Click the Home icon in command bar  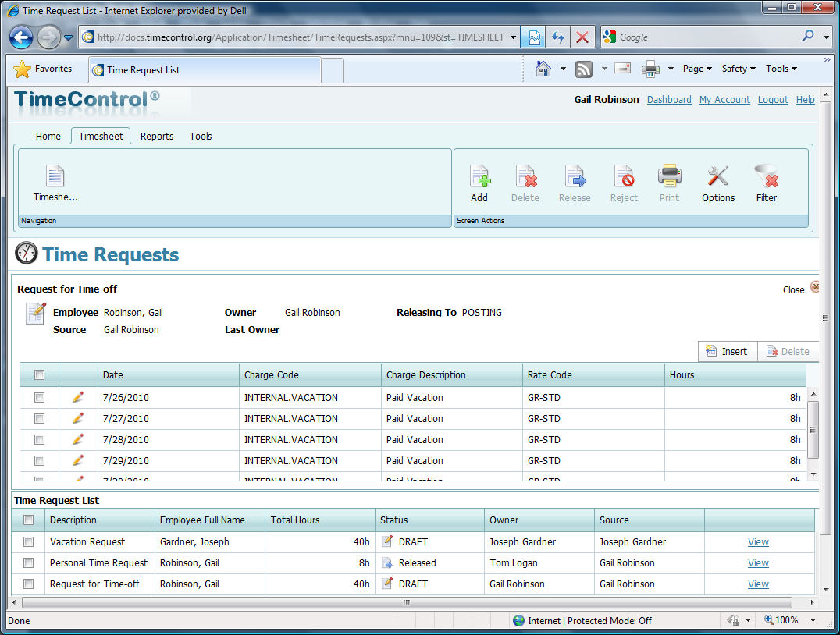pyautogui.click(x=543, y=69)
